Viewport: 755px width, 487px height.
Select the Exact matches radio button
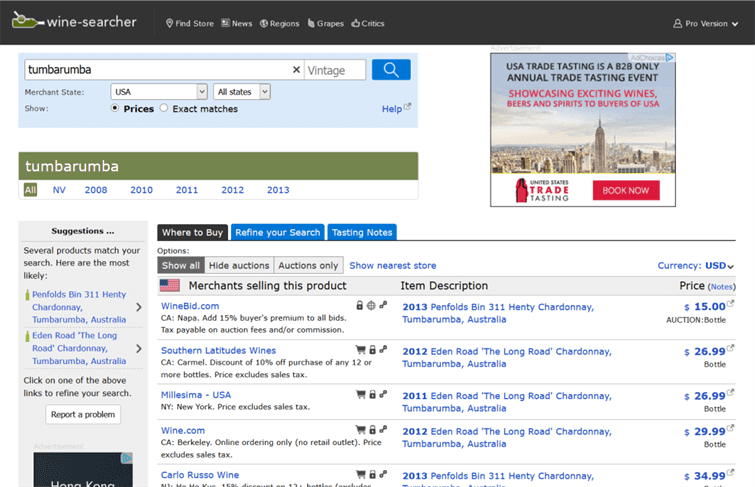point(164,108)
